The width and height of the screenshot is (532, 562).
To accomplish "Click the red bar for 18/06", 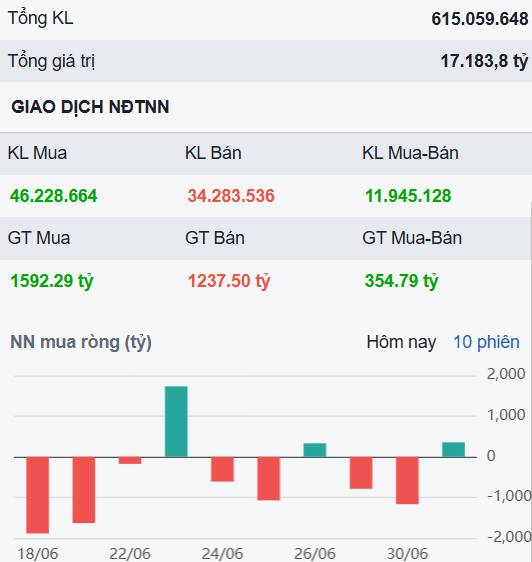I will (x=38, y=495).
